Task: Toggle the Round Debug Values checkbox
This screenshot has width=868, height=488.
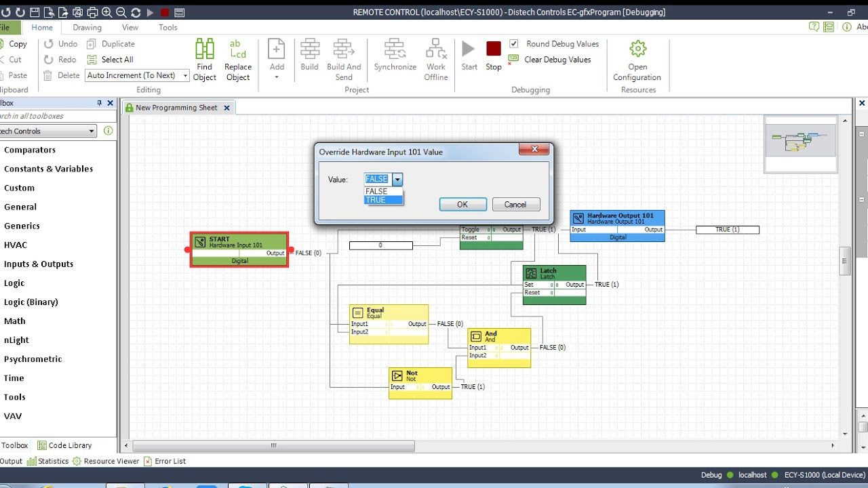Action: (x=514, y=43)
